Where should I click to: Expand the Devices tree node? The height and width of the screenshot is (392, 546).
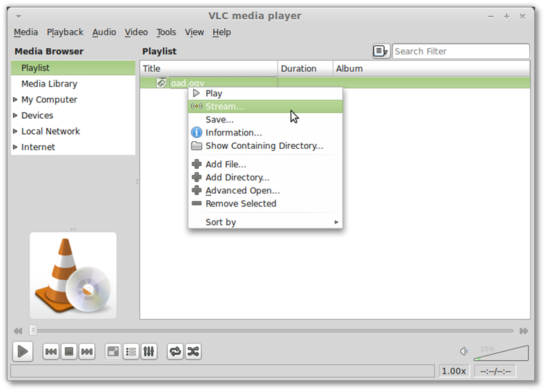[15, 115]
